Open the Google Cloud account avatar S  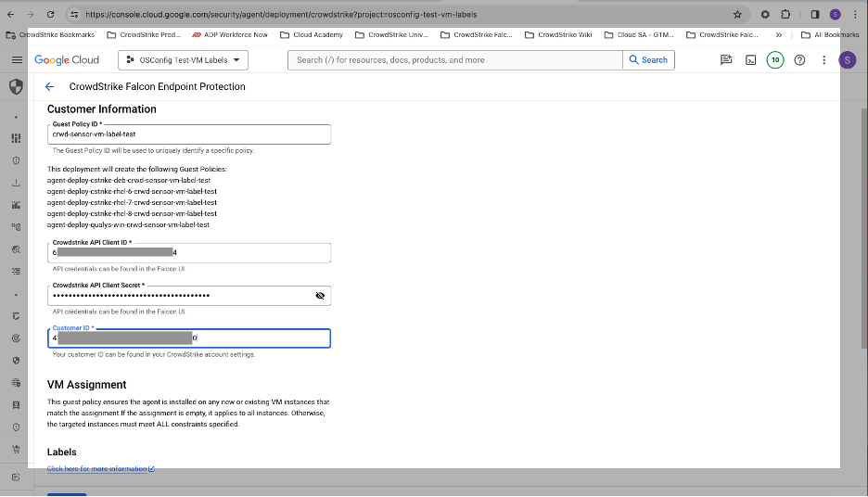coord(847,59)
